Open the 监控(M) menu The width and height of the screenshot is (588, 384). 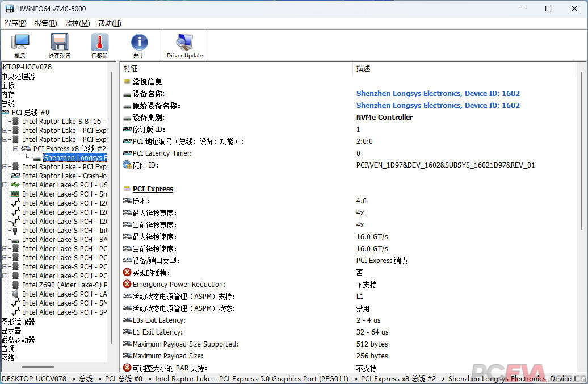click(78, 23)
